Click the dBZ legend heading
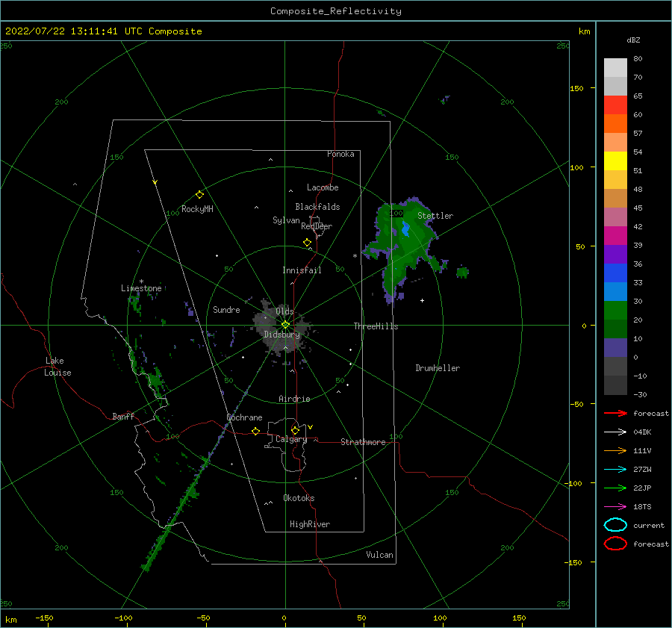The height and width of the screenshot is (628, 672). pyautogui.click(x=633, y=40)
